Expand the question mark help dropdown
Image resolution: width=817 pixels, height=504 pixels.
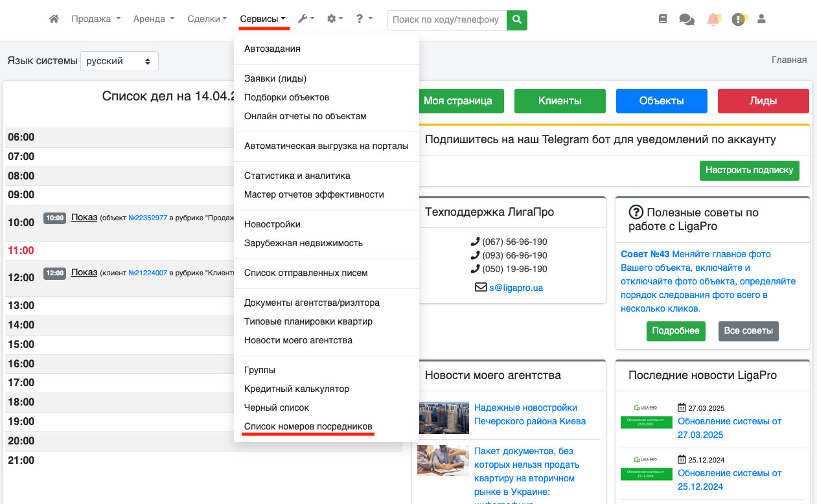click(x=363, y=19)
